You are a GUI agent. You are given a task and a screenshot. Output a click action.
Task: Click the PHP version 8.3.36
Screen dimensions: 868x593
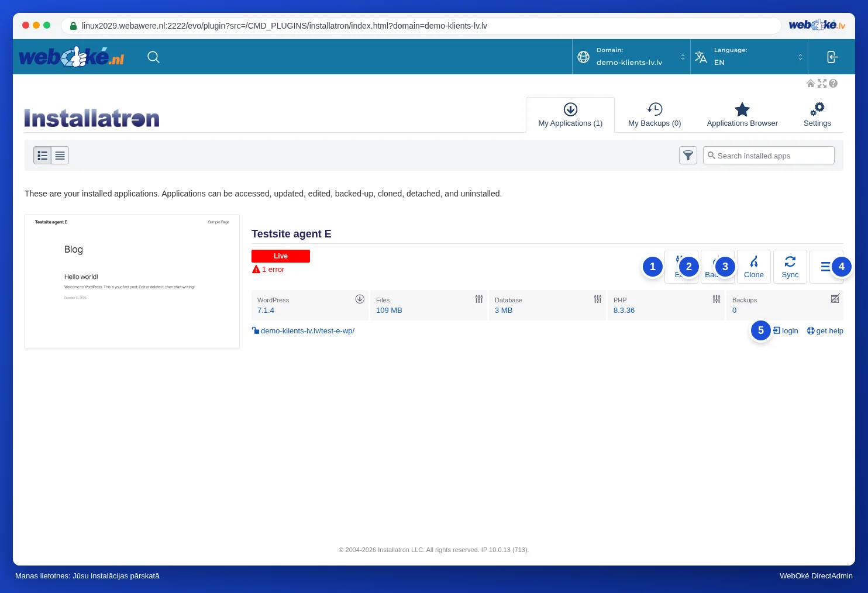point(624,311)
